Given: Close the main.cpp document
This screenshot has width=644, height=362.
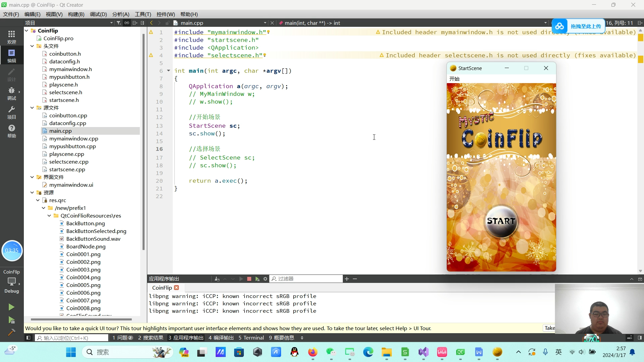Looking at the screenshot, I should pos(272,23).
